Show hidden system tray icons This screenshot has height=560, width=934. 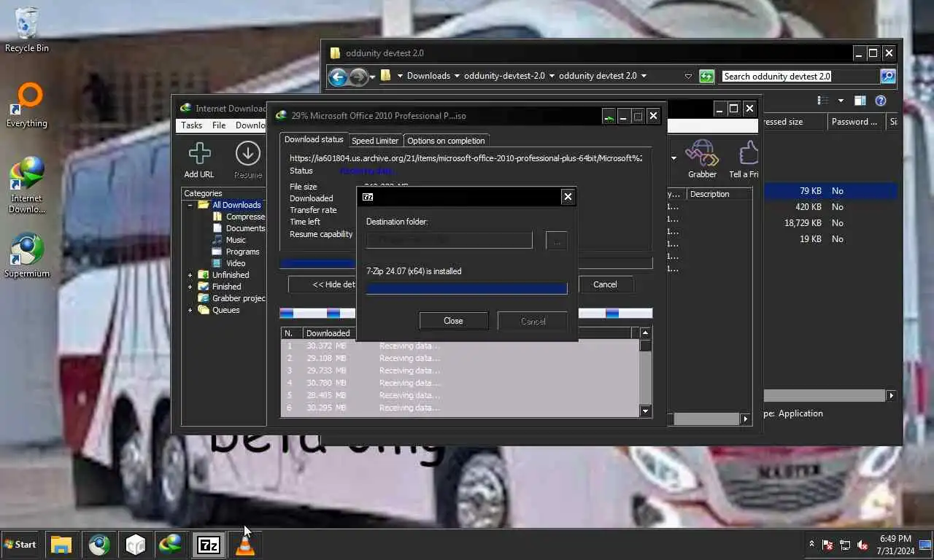(x=811, y=545)
